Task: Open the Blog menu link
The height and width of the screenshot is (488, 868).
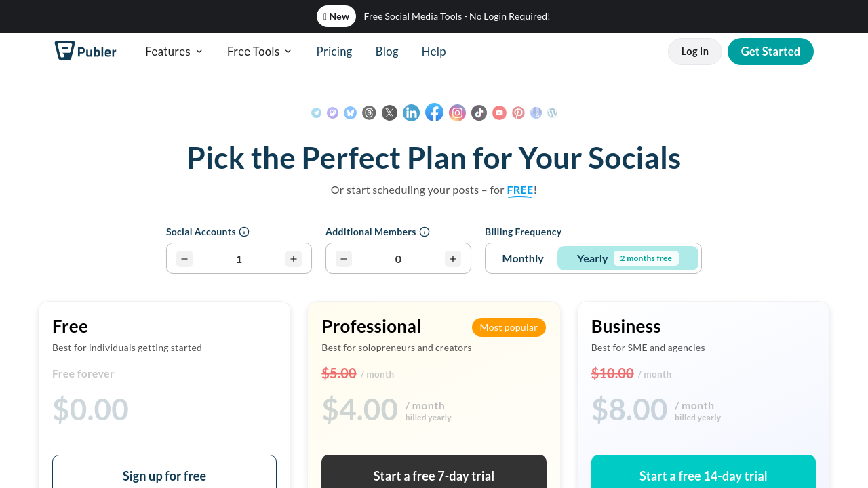Action: 387,52
